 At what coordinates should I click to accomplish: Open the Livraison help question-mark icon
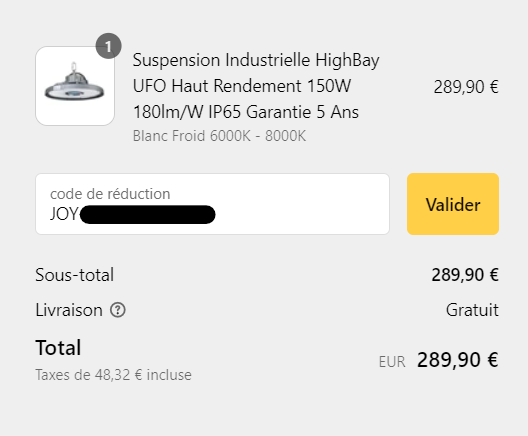118,310
